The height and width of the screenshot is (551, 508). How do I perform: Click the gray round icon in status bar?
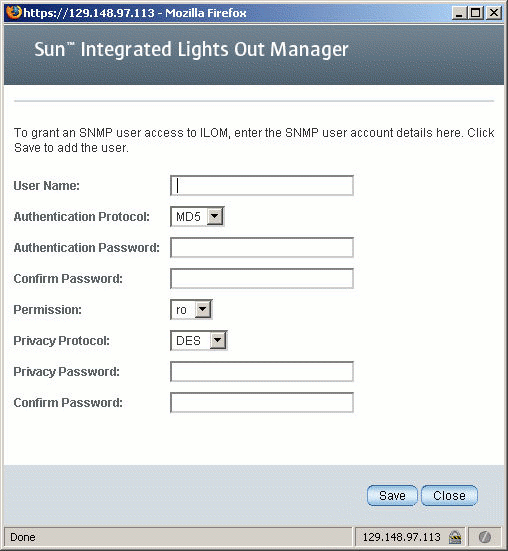485,537
